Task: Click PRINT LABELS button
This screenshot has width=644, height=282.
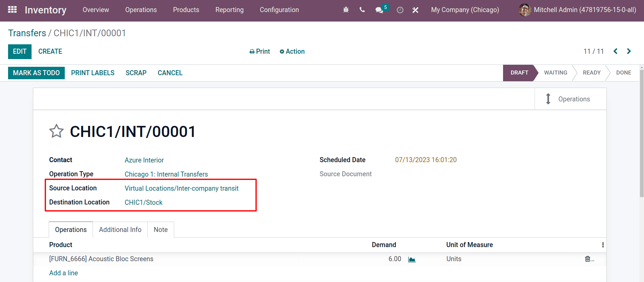Action: point(93,73)
